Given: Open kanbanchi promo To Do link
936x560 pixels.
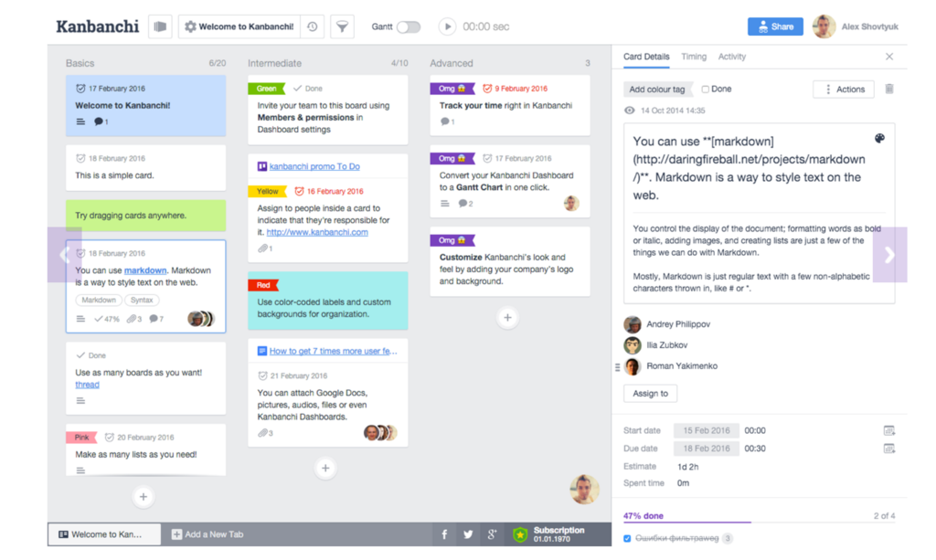Looking at the screenshot, I should pos(314,166).
